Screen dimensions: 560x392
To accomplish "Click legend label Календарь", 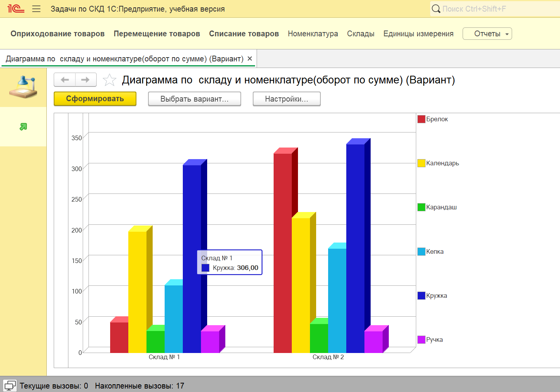I will 443,163.
